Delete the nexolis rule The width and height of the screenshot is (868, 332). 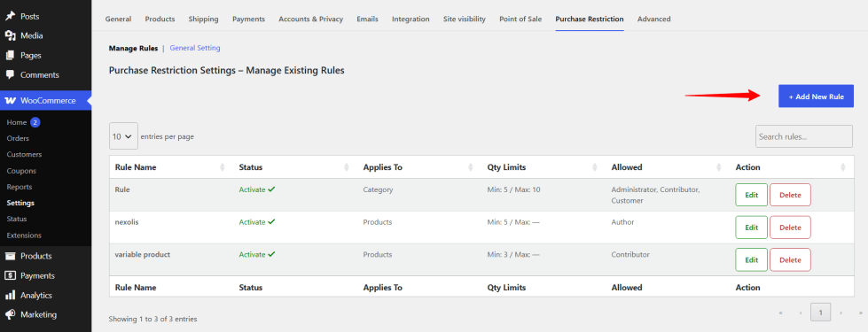point(790,227)
